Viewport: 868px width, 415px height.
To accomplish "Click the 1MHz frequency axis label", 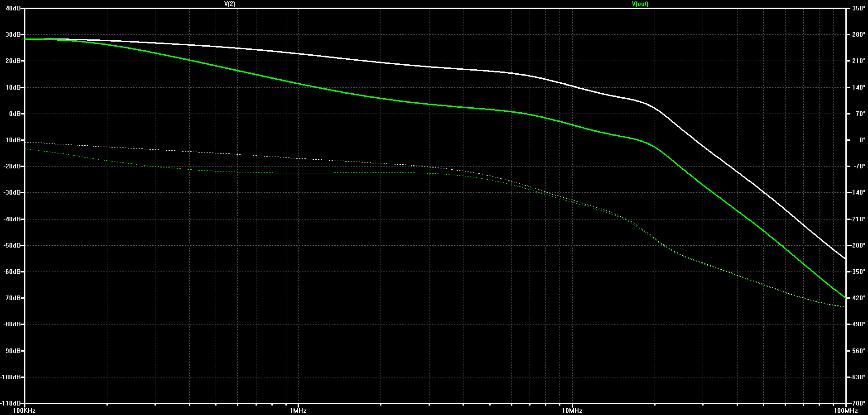I will pos(298,410).
